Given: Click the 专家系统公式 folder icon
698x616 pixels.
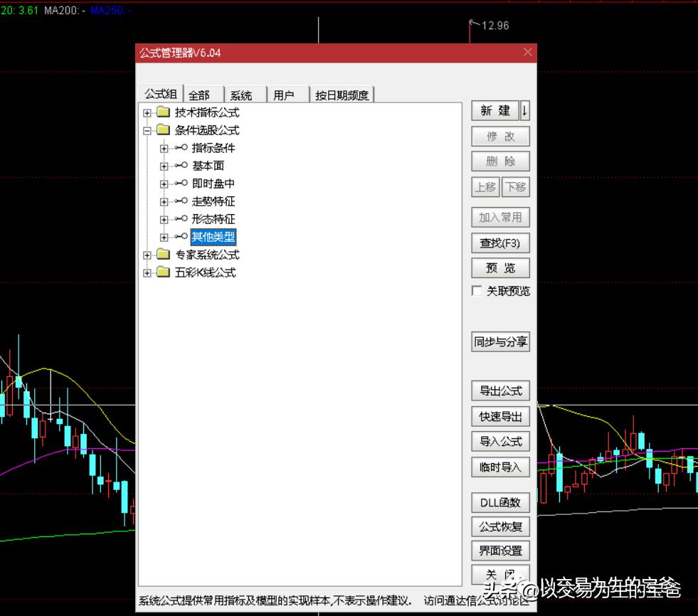Looking at the screenshot, I should 164,255.
